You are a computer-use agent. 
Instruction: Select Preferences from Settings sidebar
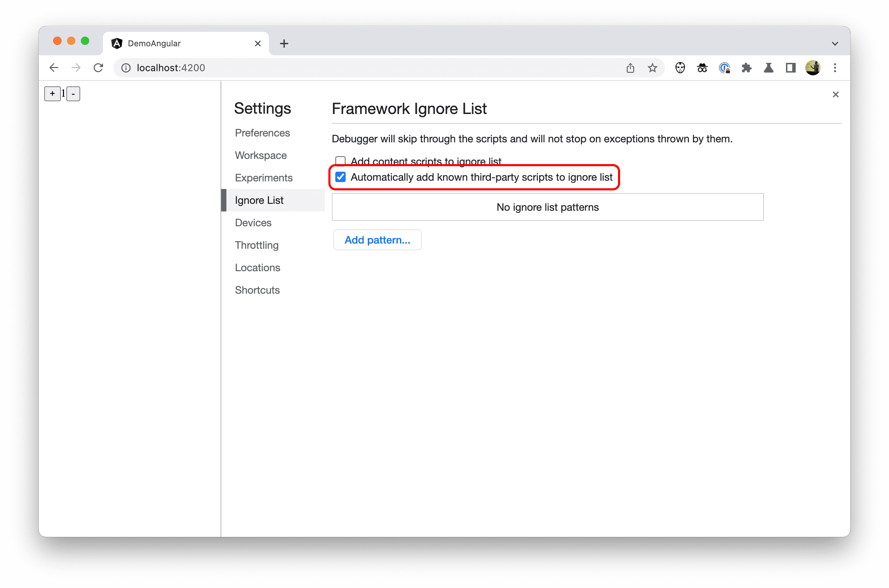pos(262,133)
